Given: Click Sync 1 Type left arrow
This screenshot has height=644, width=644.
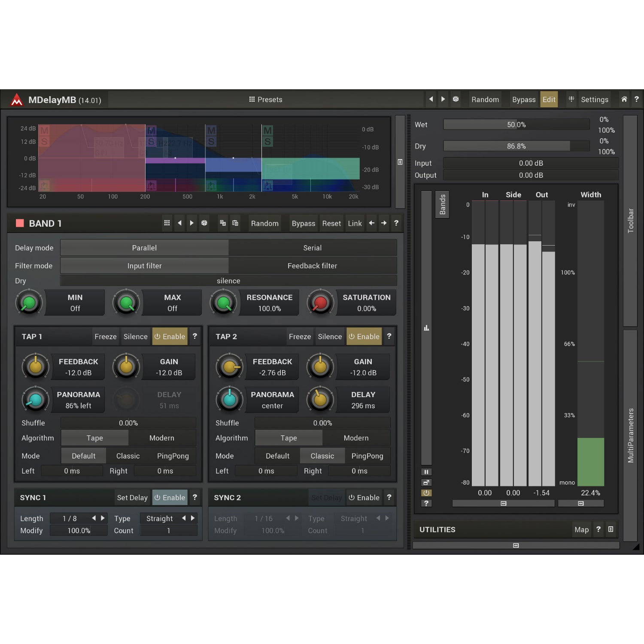Looking at the screenshot, I should pos(184,518).
